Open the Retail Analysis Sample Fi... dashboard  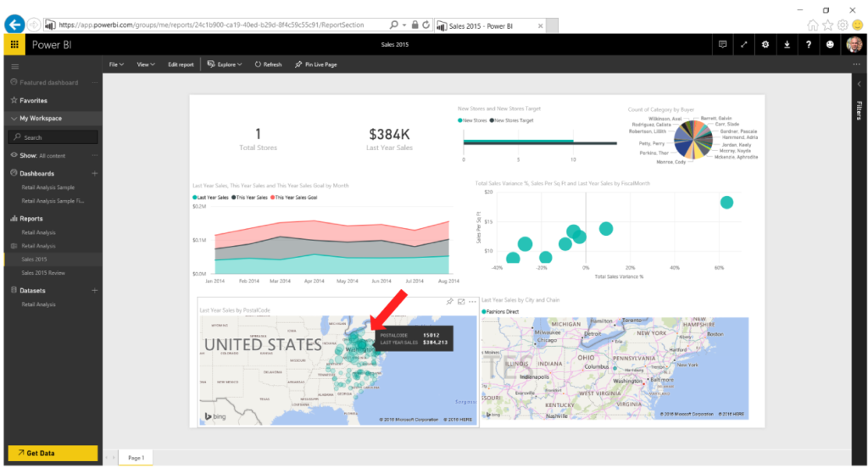coord(53,201)
